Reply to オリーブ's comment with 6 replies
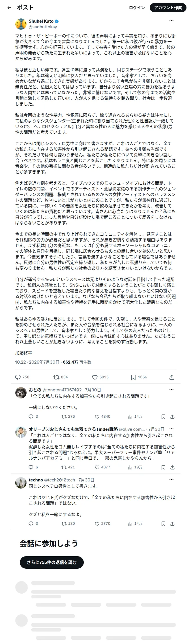The width and height of the screenshot is (191, 644). [x=33, y=467]
